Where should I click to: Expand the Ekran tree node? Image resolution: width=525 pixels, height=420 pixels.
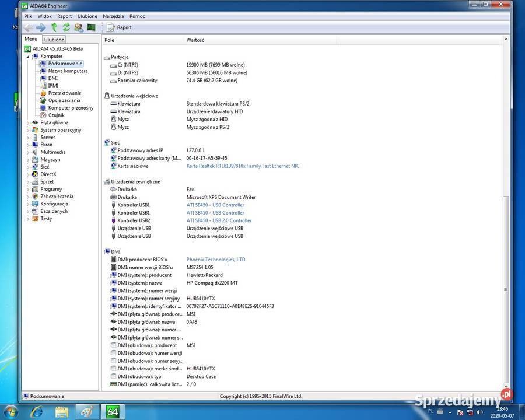28,145
